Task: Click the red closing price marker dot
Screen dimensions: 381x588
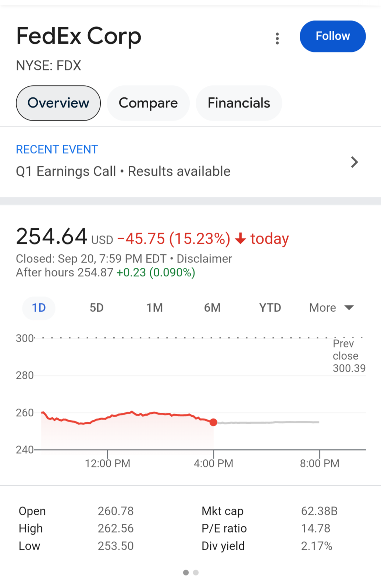Action: click(213, 422)
